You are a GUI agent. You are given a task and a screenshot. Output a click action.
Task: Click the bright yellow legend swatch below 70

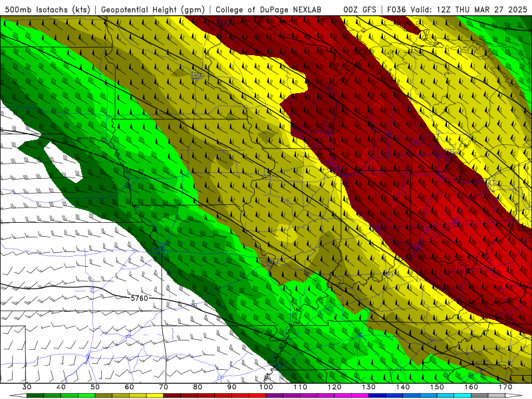click(155, 396)
